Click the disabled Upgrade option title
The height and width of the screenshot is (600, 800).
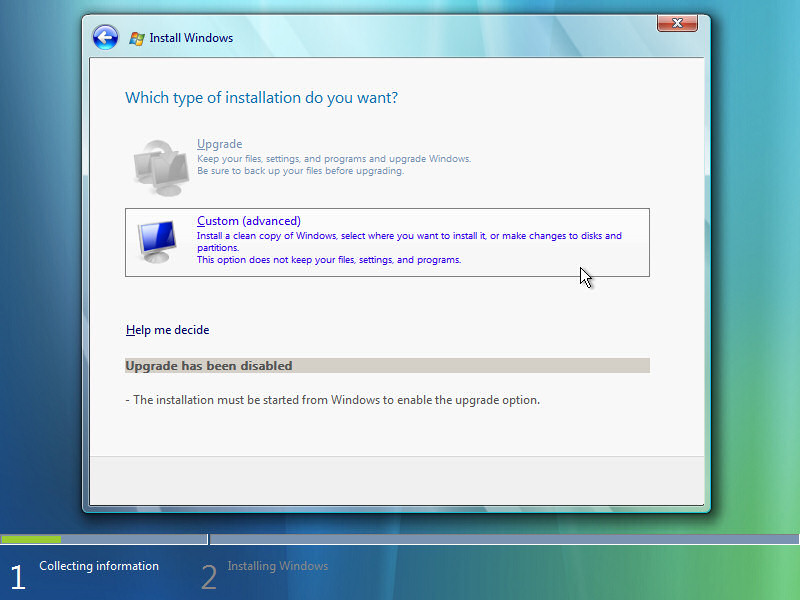[x=219, y=144]
